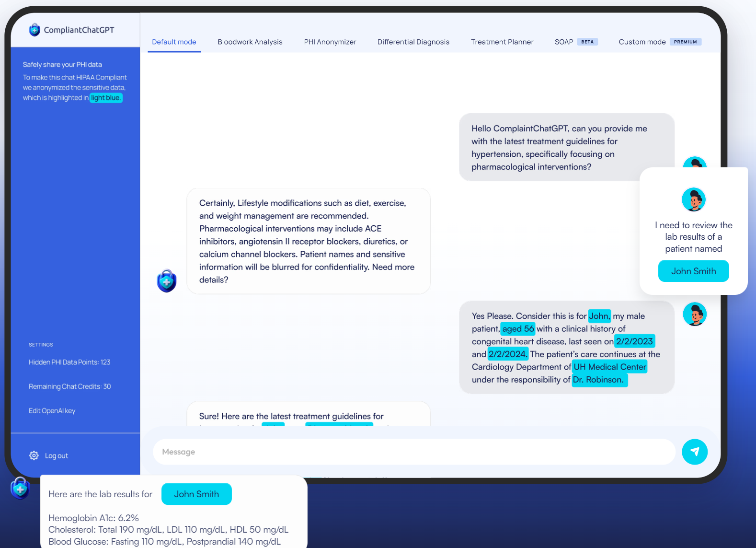This screenshot has height=548, width=756.
Task: Click highlighted 'UH Medical Center' text
Action: pyautogui.click(x=610, y=367)
